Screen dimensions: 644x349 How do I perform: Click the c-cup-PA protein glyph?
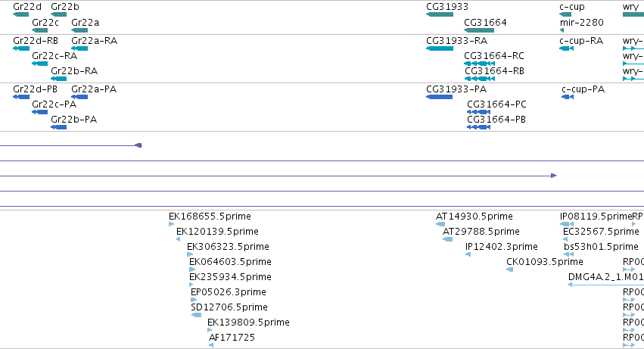point(568,97)
